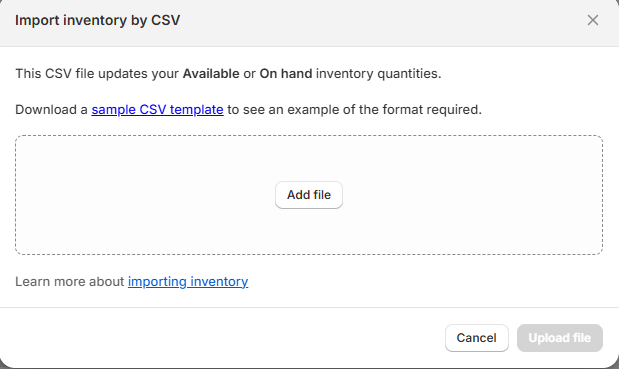Viewport: 619px width, 369px height.
Task: Click the Add file button
Action: point(309,195)
